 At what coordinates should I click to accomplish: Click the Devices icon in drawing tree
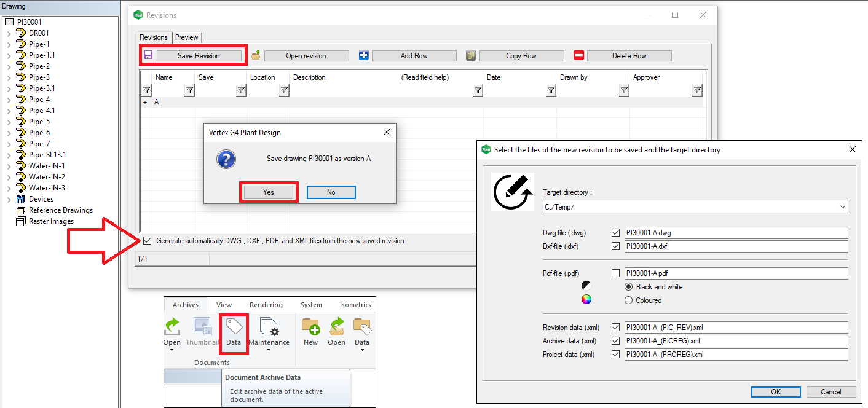pyautogui.click(x=21, y=199)
